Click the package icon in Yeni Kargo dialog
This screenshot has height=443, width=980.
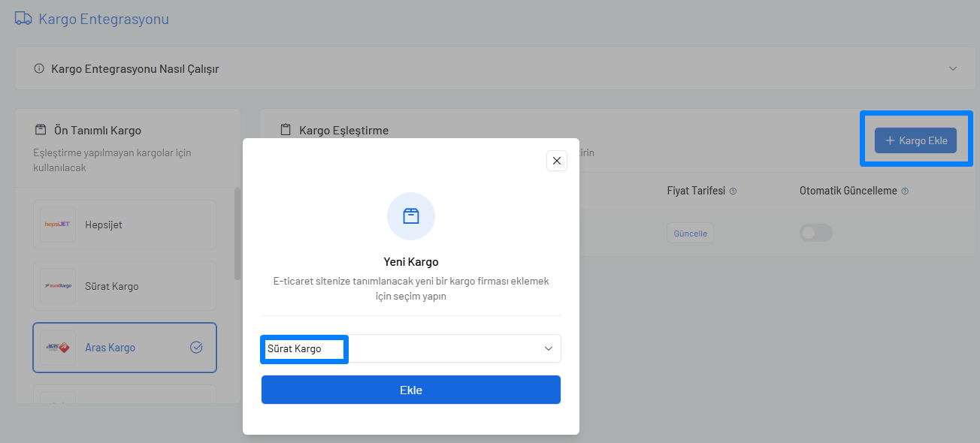coord(411,216)
